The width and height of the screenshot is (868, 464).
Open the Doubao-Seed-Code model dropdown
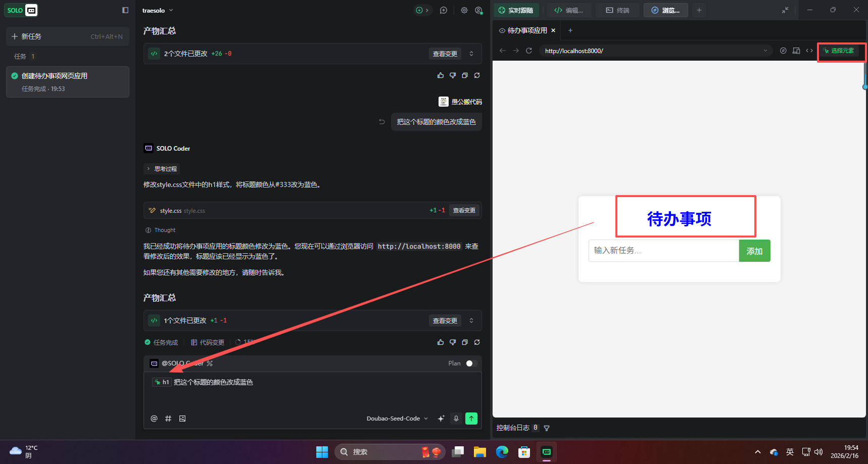[x=397, y=419]
